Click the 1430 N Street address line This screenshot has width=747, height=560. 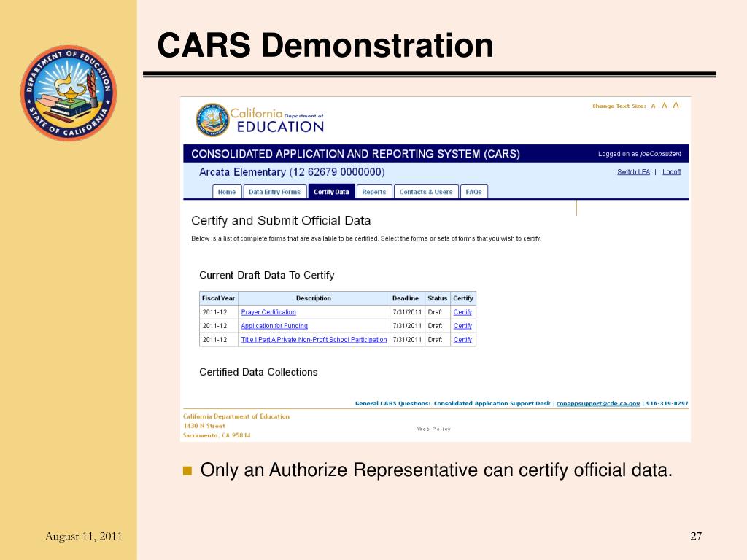pyautogui.click(x=204, y=426)
